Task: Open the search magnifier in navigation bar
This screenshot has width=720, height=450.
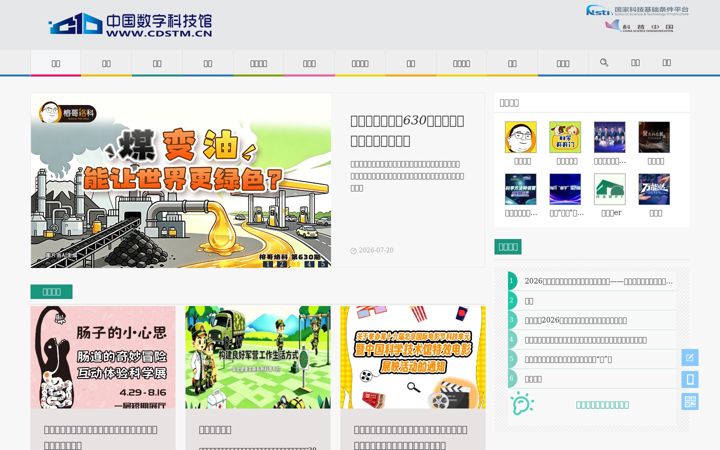Action: (x=604, y=62)
